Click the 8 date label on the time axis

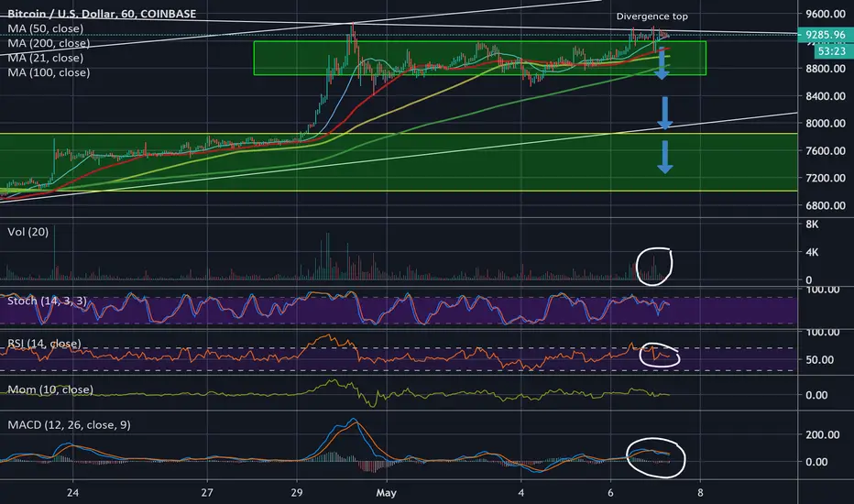700,493
